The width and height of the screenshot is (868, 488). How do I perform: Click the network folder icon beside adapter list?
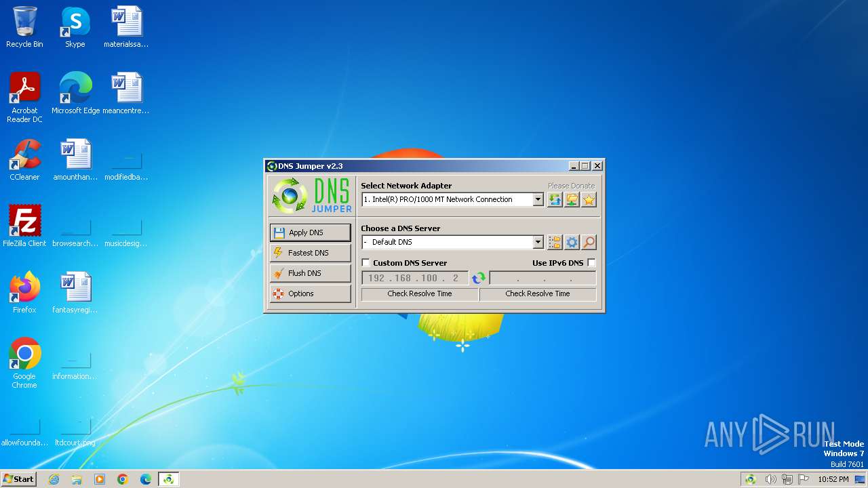[572, 199]
